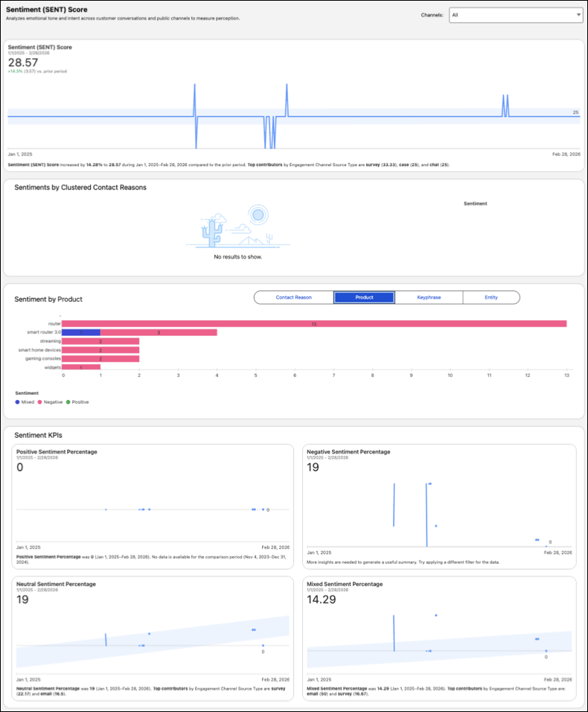Open the Channels dropdown set to All
Image resolution: width=588 pixels, height=712 pixels.
tap(516, 15)
